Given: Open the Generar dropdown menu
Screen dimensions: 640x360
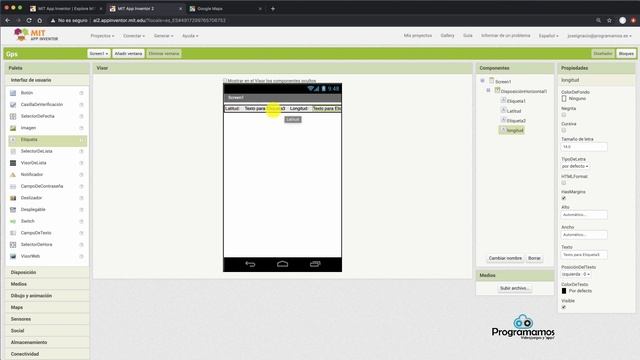Looking at the screenshot, I should (163, 36).
